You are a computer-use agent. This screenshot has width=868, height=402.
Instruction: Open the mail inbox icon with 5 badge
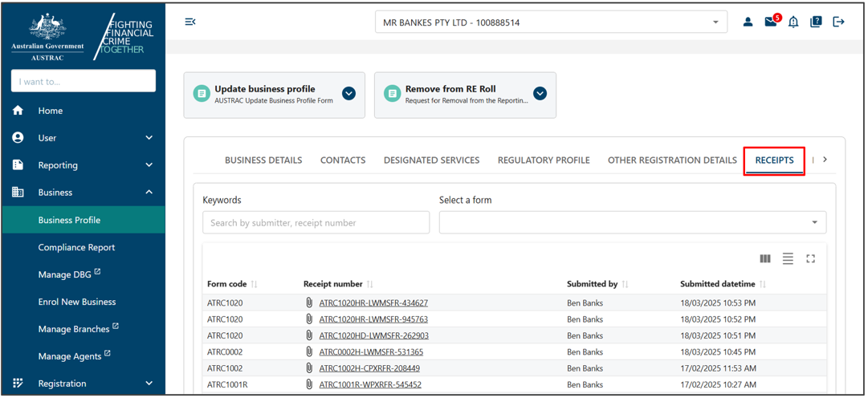(x=771, y=22)
